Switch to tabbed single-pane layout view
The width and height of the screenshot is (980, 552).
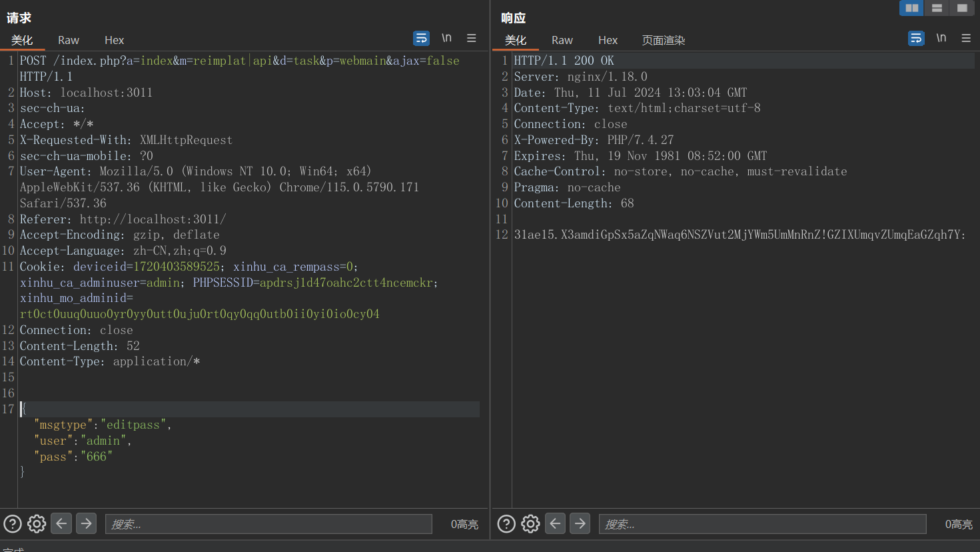[x=962, y=8]
